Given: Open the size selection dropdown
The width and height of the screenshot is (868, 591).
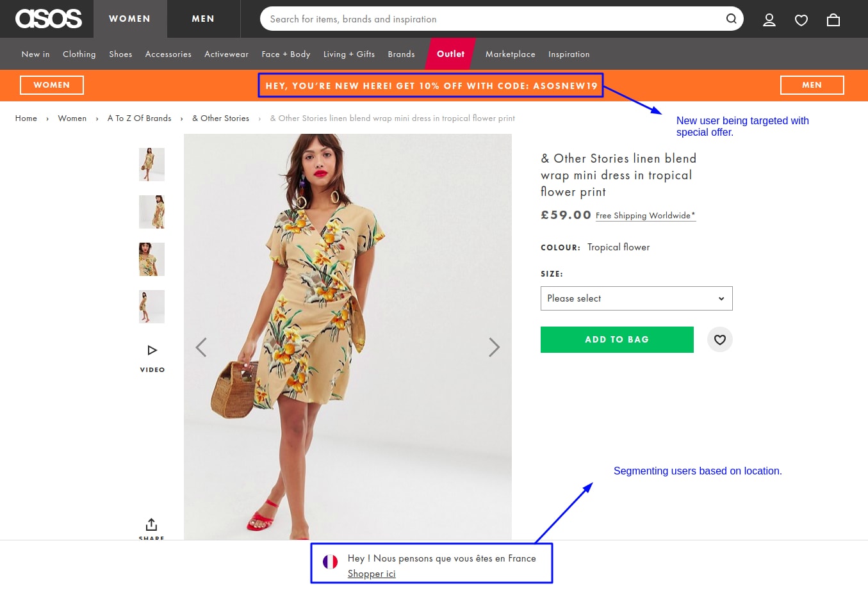Looking at the screenshot, I should (636, 298).
